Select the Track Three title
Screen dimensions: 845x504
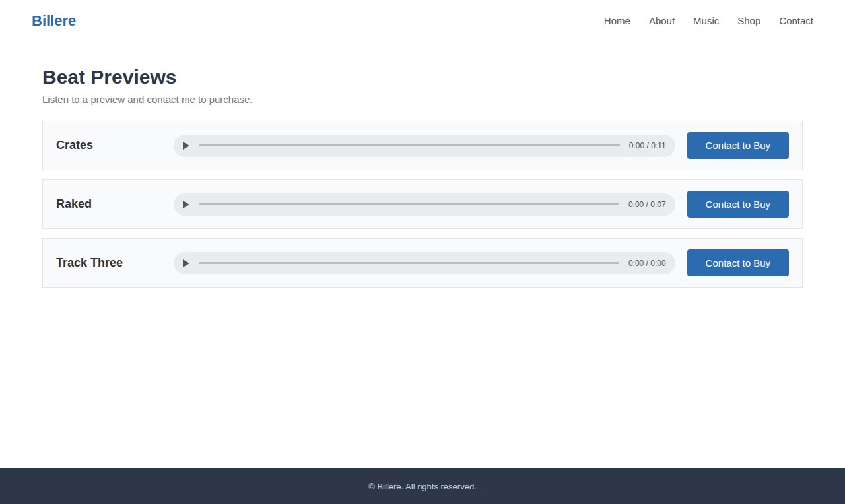coord(89,263)
